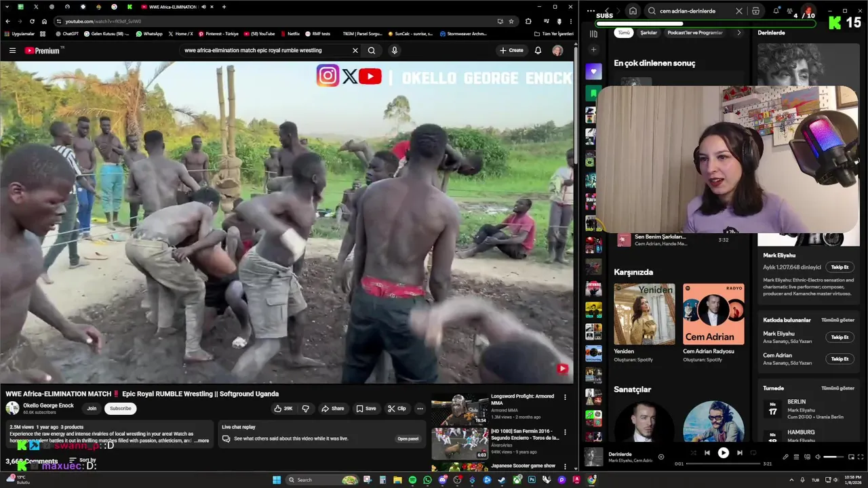Toggle Spotify repeat

pos(754,453)
